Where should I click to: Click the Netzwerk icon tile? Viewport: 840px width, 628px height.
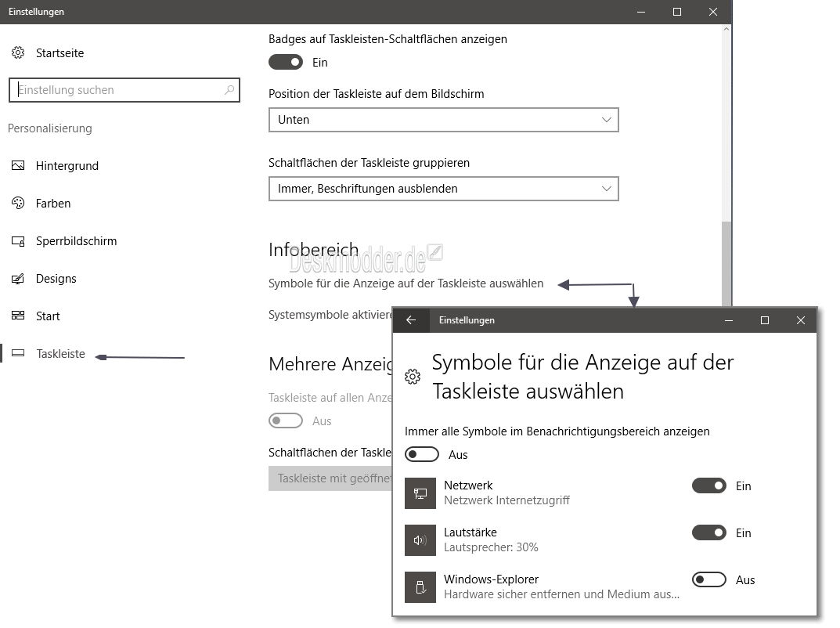click(x=420, y=493)
